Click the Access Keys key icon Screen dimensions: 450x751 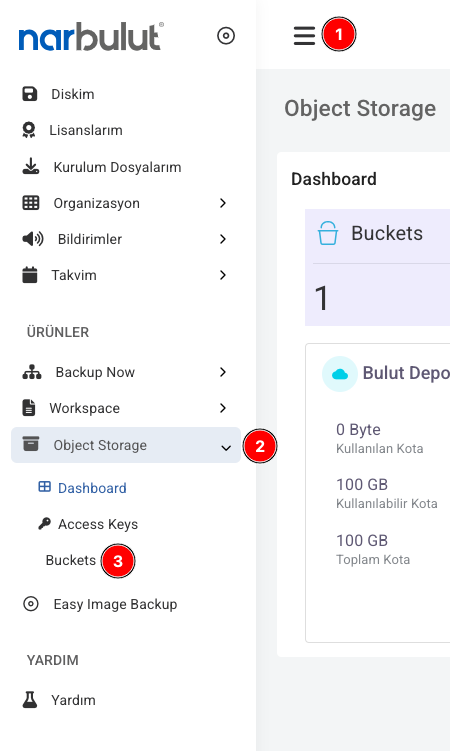click(45, 523)
